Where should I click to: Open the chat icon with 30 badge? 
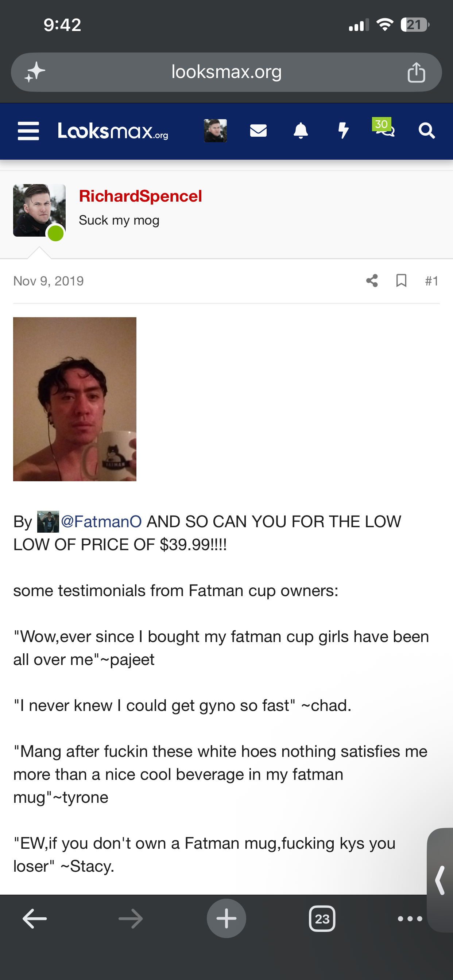coord(384,128)
